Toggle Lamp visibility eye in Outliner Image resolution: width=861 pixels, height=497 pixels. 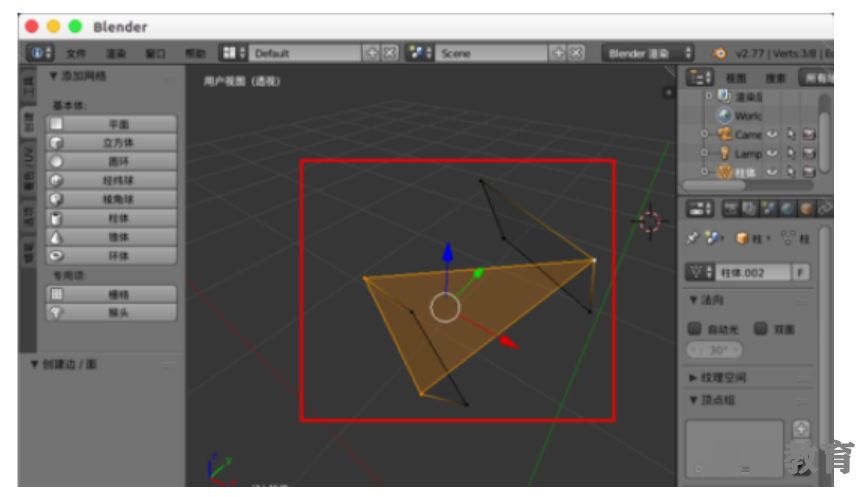point(771,153)
